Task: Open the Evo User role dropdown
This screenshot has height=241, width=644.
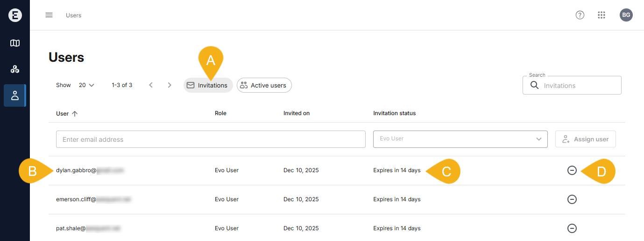Action: pos(460,139)
